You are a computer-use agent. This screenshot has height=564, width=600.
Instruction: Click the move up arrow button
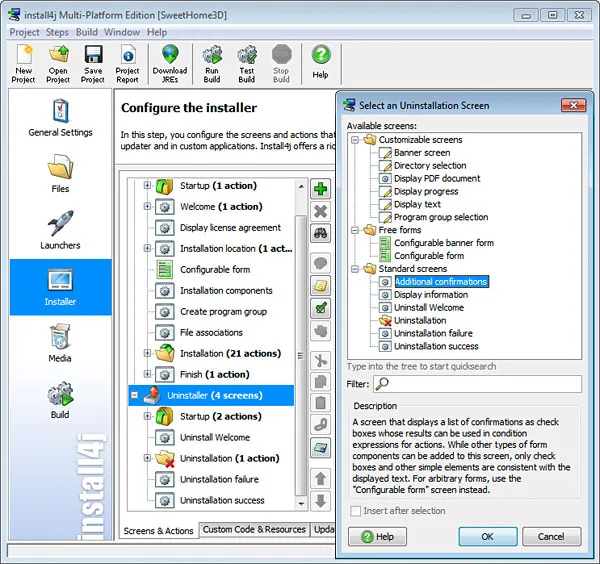[x=321, y=479]
